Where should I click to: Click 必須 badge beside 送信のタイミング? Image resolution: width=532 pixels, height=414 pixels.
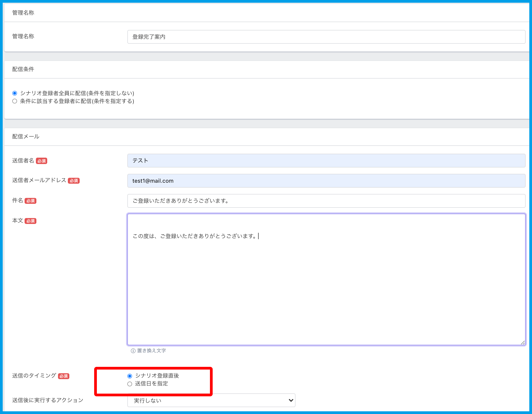tap(64, 376)
